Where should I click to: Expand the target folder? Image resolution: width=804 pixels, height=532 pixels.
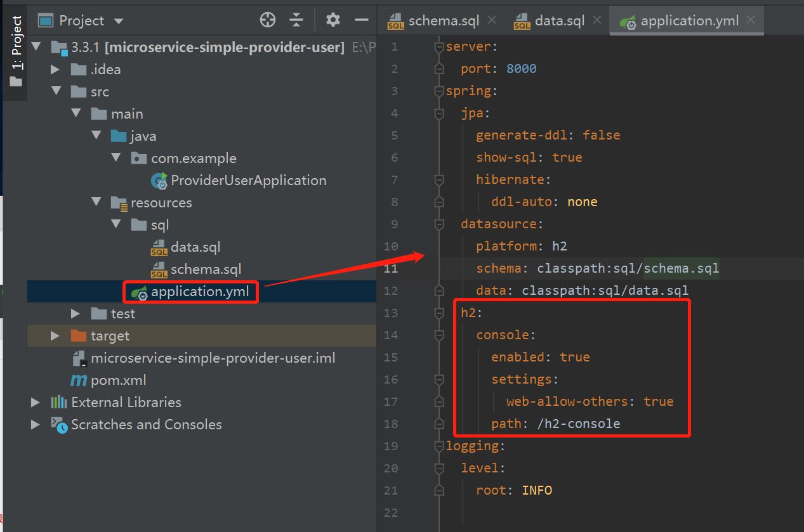(55, 336)
